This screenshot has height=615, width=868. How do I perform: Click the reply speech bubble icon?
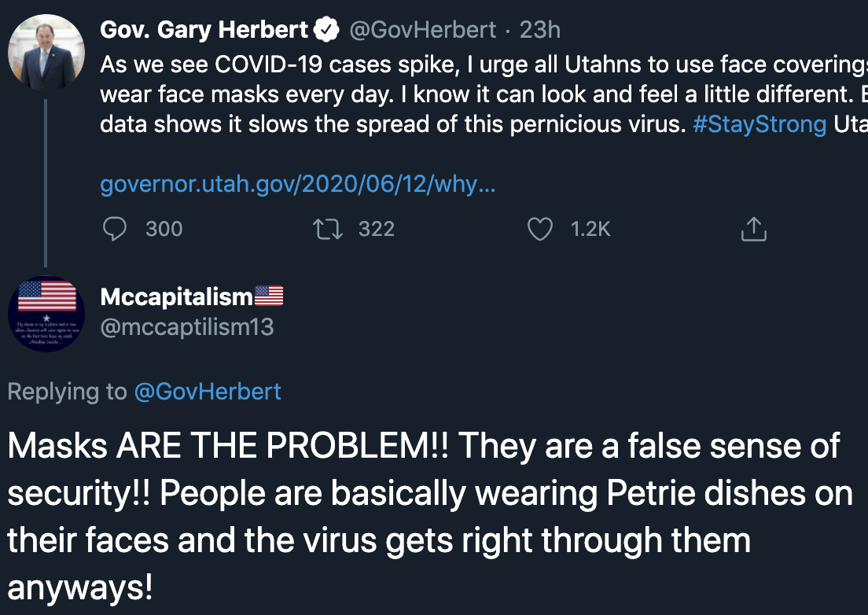tap(116, 229)
